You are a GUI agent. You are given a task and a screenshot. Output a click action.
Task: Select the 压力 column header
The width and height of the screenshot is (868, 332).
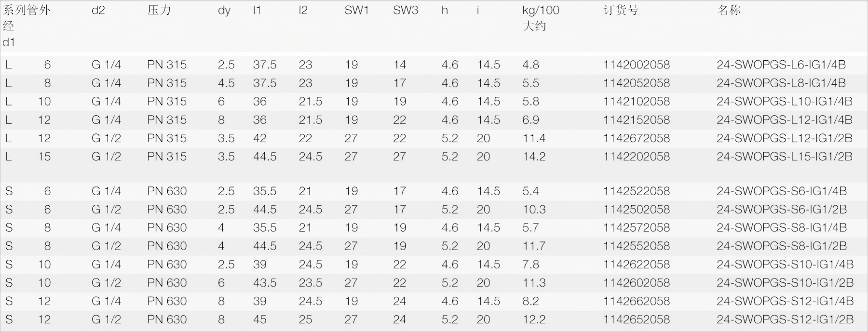159,10
